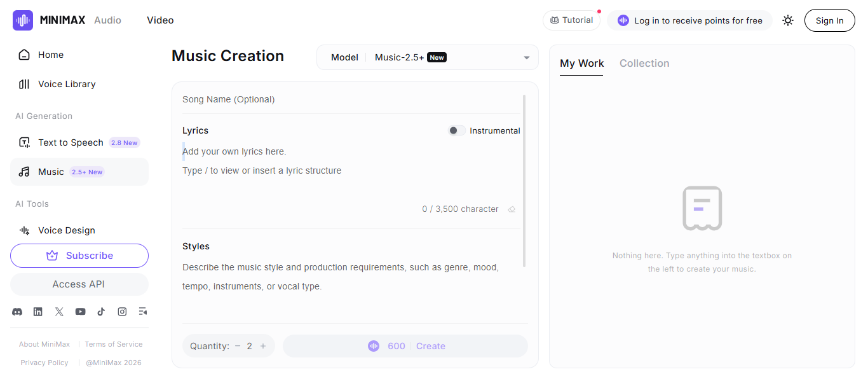Viewport: 868px width, 381px height.
Task: Open the Tutorial popup
Action: pyautogui.click(x=571, y=20)
